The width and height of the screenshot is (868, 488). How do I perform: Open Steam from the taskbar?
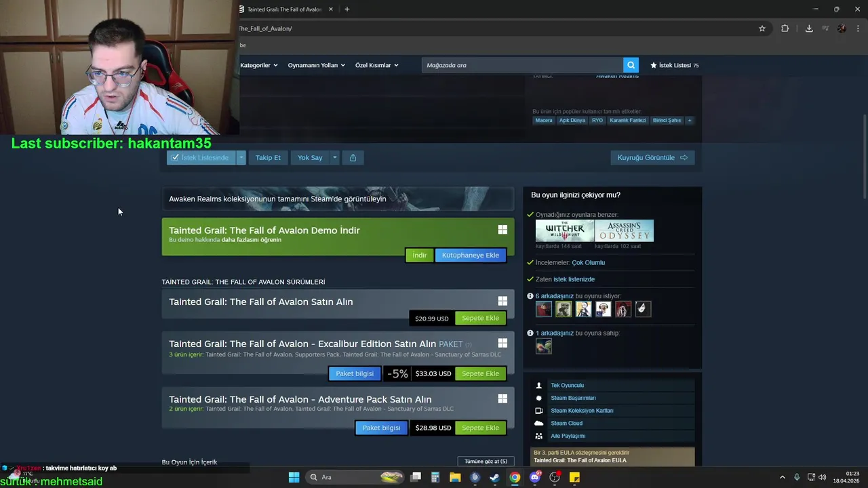495,477
